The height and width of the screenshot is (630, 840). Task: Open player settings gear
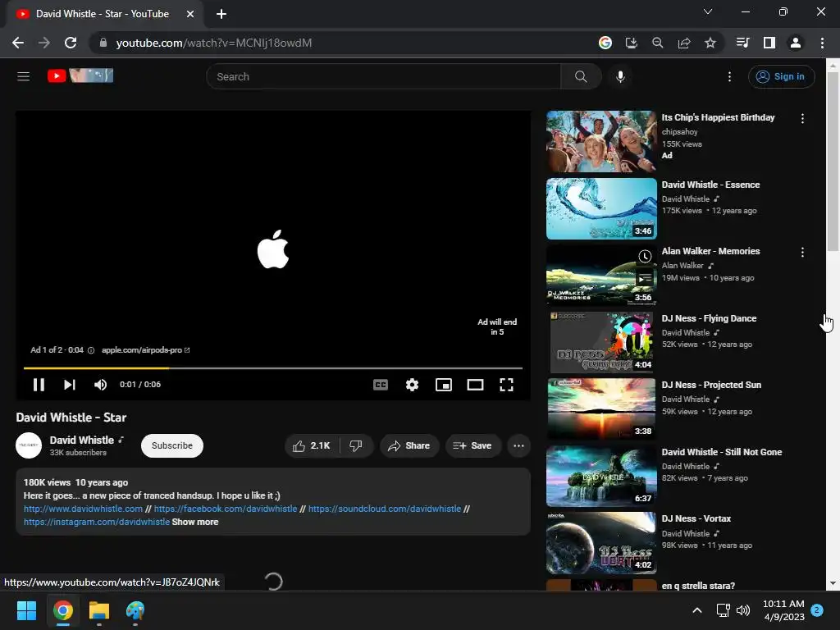pyautogui.click(x=412, y=385)
